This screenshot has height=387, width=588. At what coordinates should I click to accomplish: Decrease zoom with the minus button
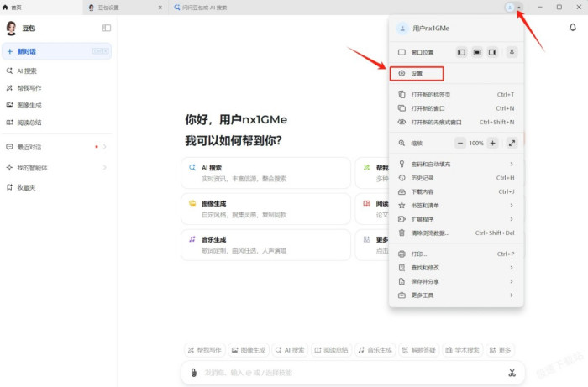[x=460, y=143]
